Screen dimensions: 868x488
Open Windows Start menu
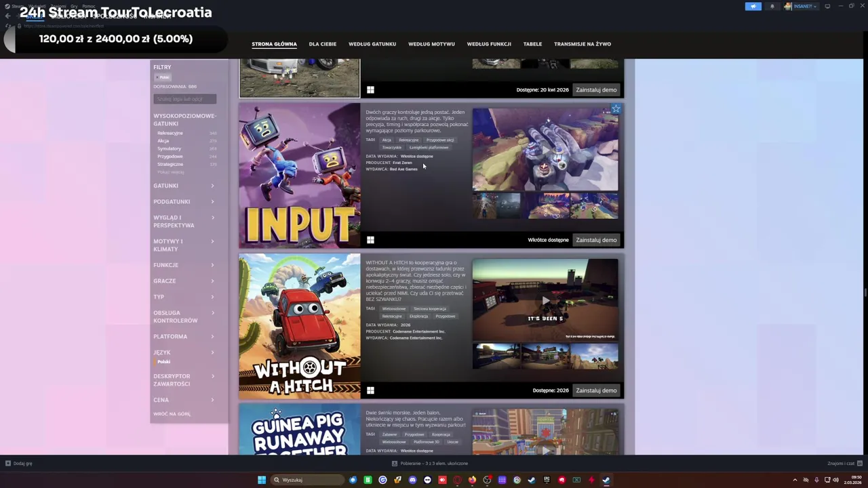(262, 480)
